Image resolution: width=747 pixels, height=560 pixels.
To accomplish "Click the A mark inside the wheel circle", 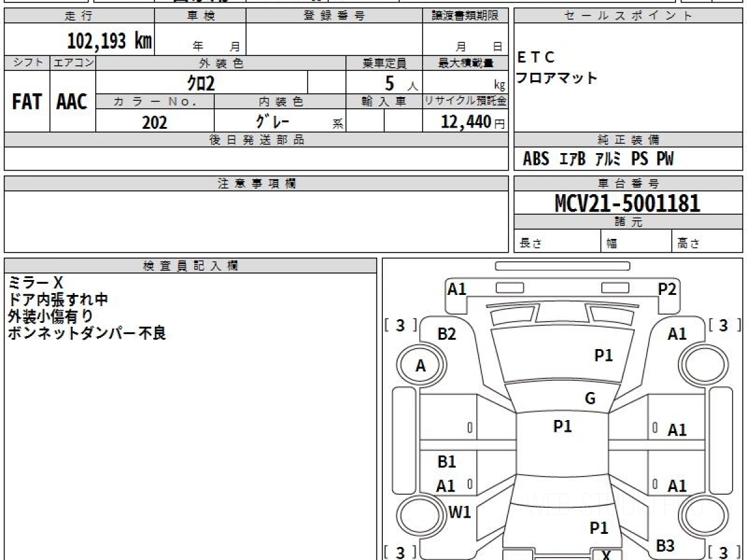I will (x=421, y=366).
